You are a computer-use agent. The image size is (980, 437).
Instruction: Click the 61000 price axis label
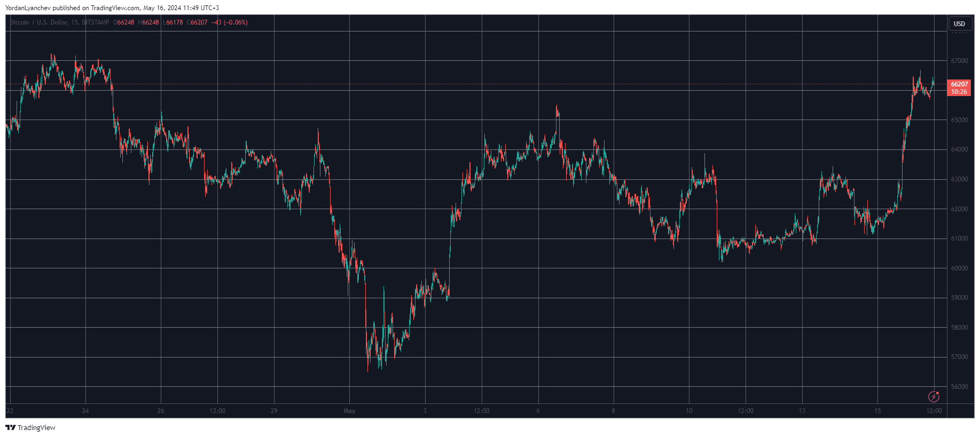click(959, 239)
